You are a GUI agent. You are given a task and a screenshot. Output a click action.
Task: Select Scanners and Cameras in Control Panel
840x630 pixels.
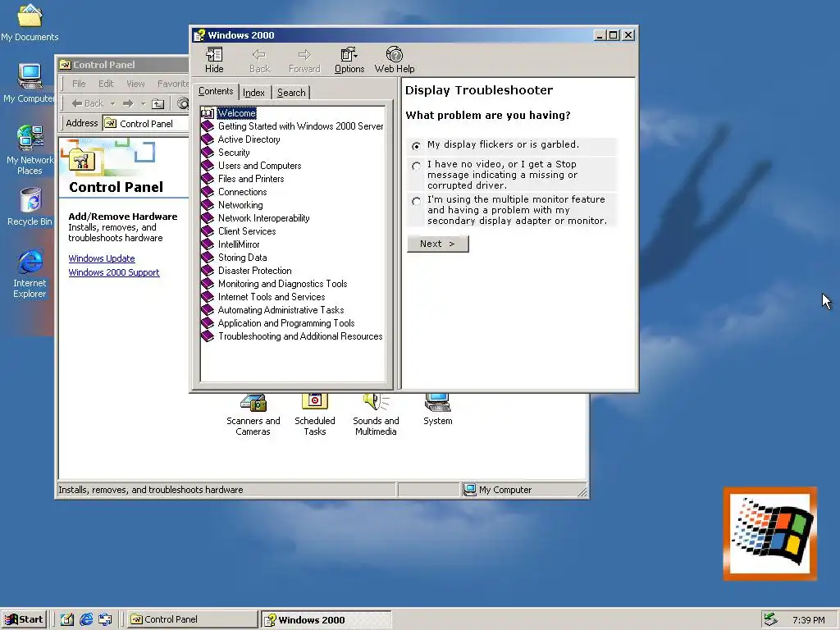click(x=253, y=416)
